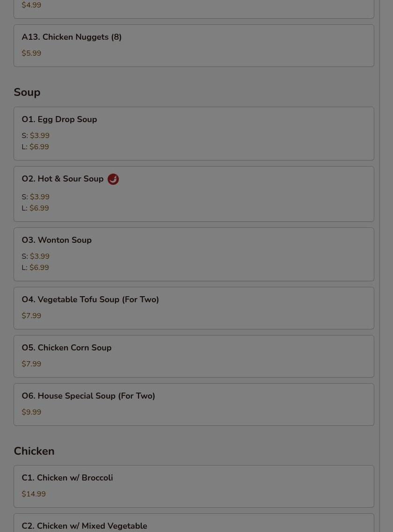393x532 pixels.
Task: Open the O3 Wonton Soup item
Action: click(57, 240)
